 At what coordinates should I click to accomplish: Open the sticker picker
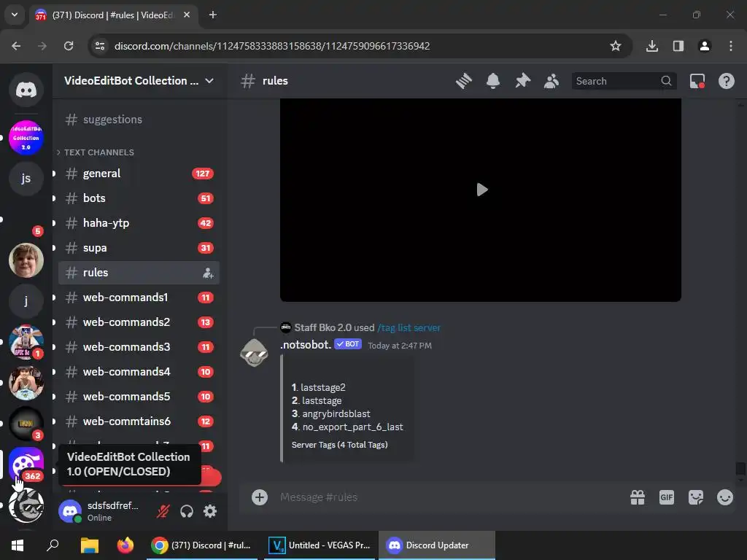(x=696, y=497)
